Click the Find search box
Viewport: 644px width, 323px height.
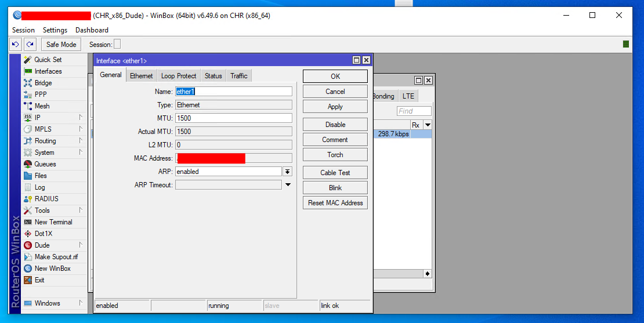pyautogui.click(x=414, y=111)
